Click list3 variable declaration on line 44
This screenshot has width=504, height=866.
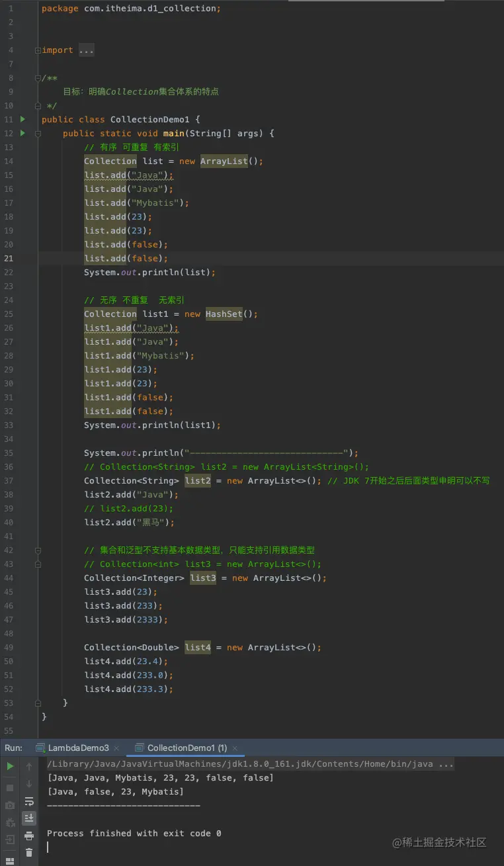click(x=203, y=578)
